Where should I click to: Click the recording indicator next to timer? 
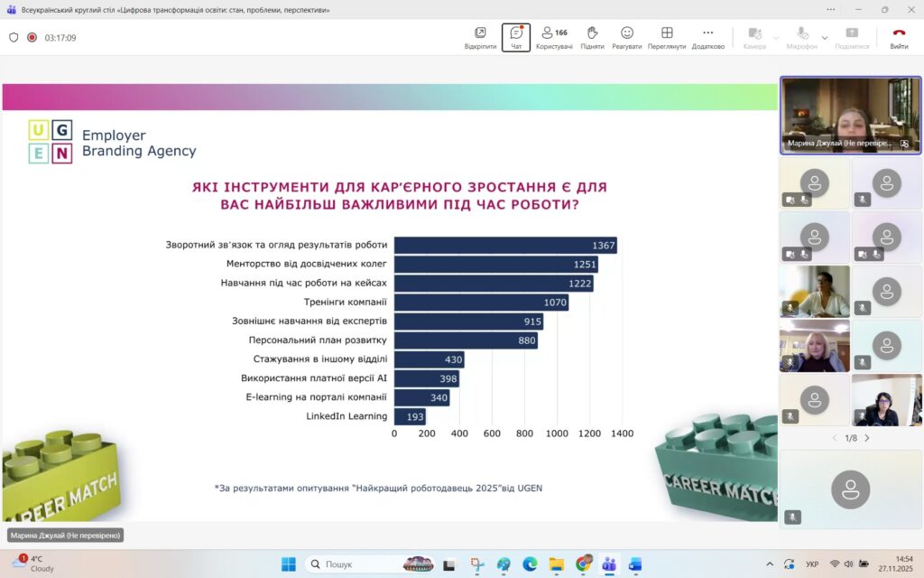pos(32,38)
